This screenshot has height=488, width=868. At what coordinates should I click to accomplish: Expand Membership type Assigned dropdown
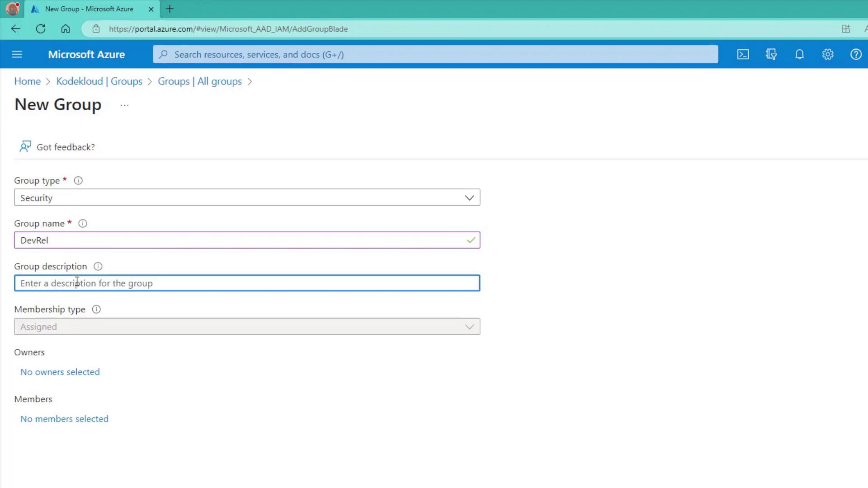tap(247, 327)
